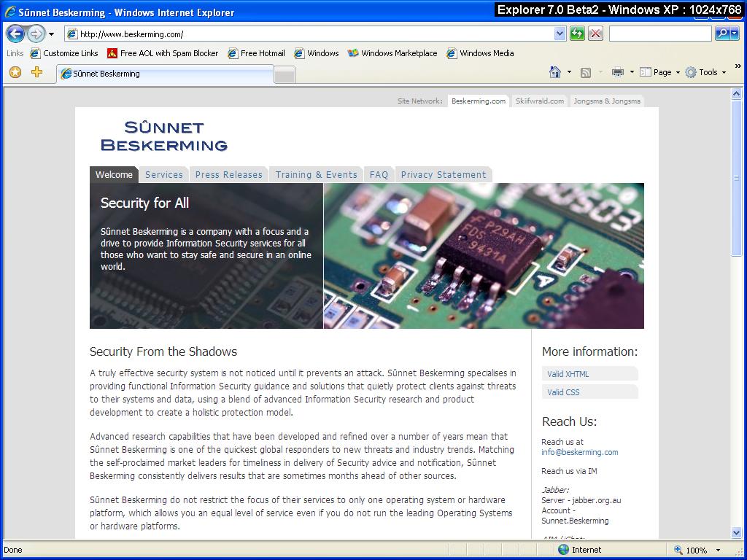Screen dimensions: 747x560
Task: Expand the address bar history dropdown
Action: click(560, 34)
